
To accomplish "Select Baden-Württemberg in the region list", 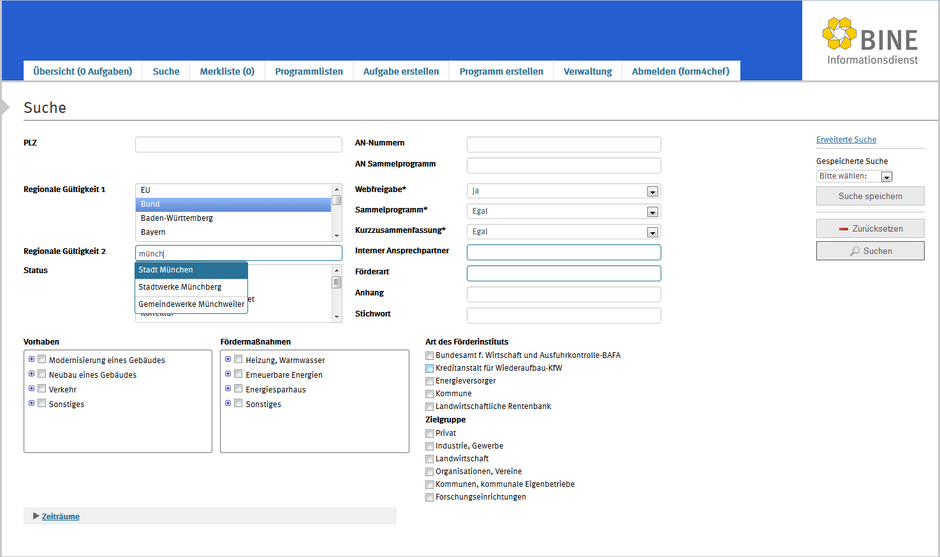I will 233,218.
